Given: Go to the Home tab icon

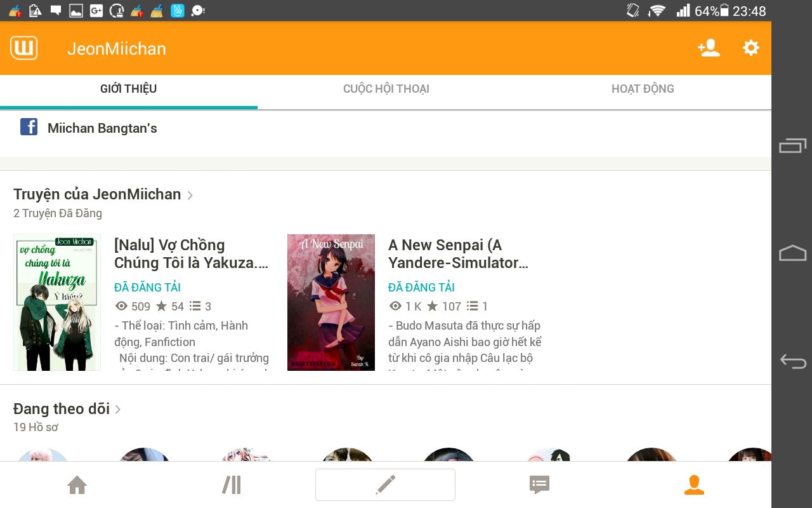Looking at the screenshot, I should pos(77,485).
